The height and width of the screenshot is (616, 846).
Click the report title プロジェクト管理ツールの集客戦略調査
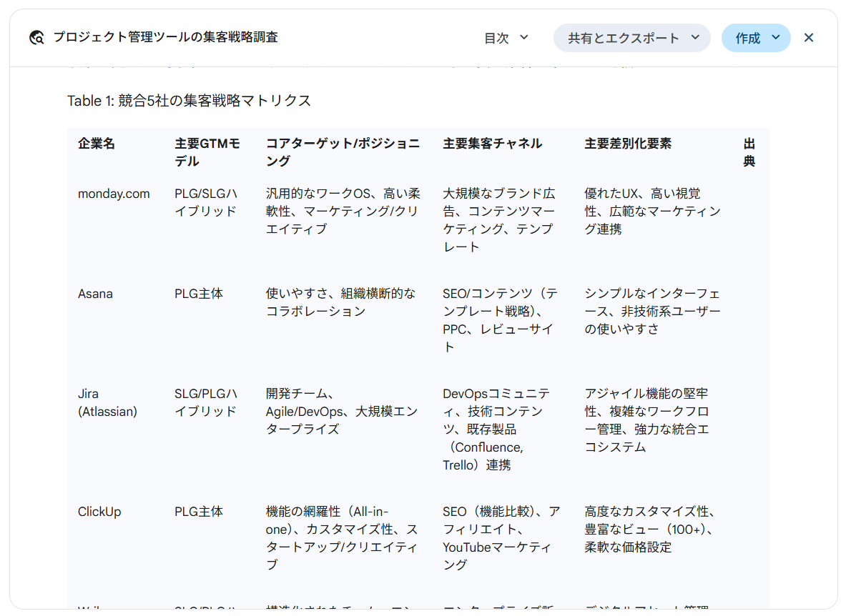click(x=165, y=37)
